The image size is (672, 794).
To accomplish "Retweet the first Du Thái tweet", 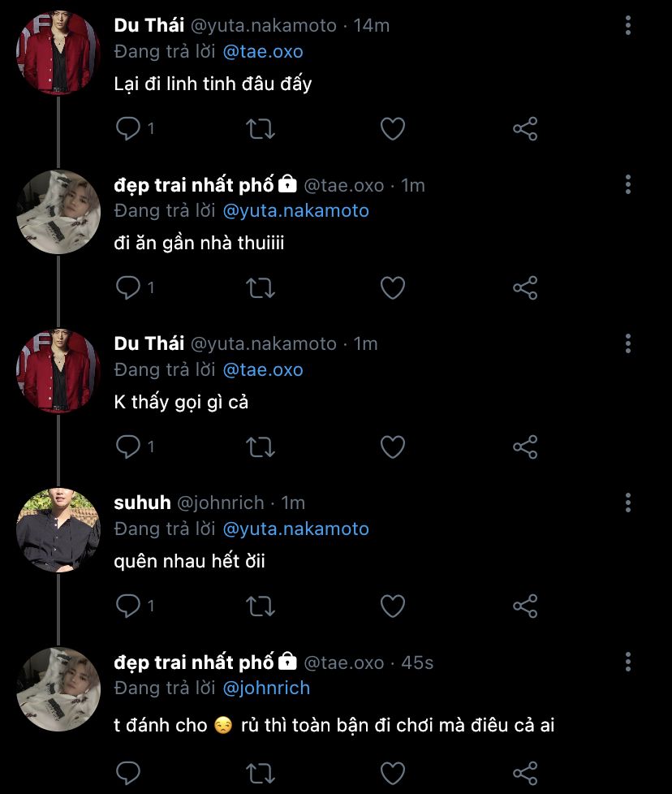I will [x=261, y=128].
